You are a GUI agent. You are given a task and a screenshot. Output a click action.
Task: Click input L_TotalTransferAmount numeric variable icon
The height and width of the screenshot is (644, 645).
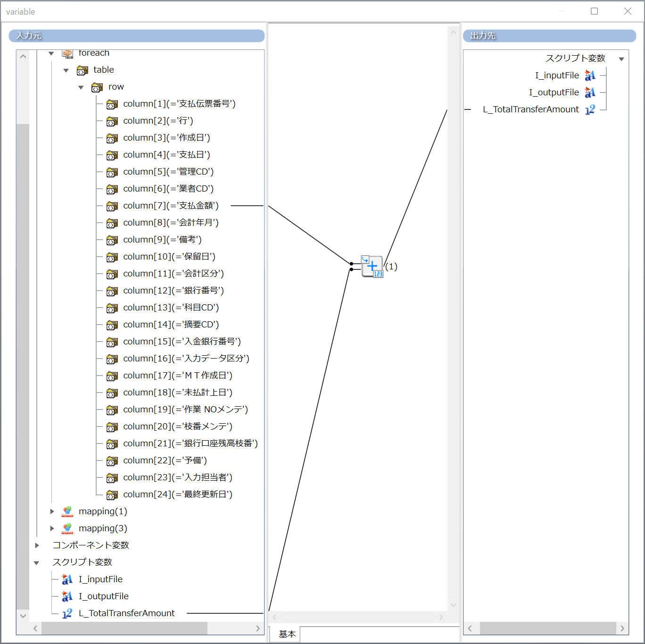click(x=67, y=613)
